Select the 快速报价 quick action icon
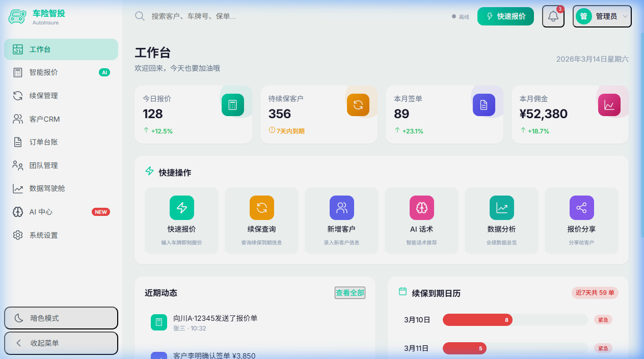This screenshot has width=644, height=359. click(181, 208)
